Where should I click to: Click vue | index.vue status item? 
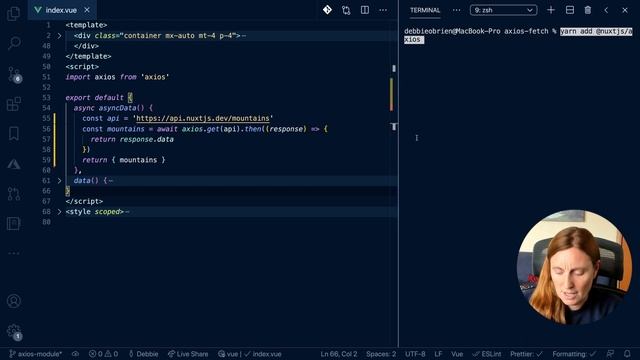pyautogui.click(x=250, y=354)
